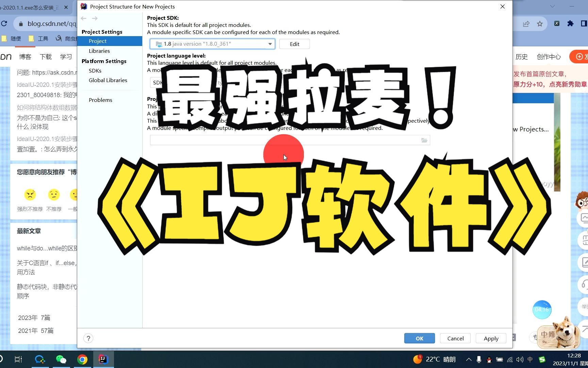Bookmark this page with the star icon

coord(540,24)
